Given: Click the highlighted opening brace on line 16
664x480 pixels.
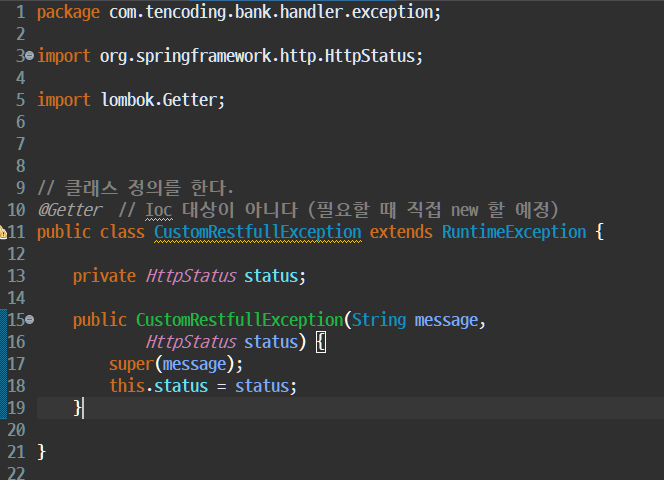Looking at the screenshot, I should tap(321, 342).
